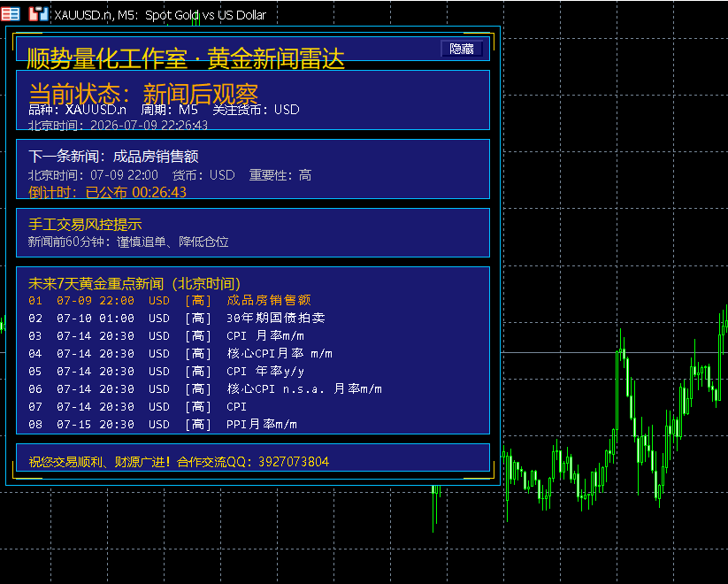Screen dimensions: 728x584
Task: Click the 未来7天黄金重点新闻 heading
Action: point(134,283)
